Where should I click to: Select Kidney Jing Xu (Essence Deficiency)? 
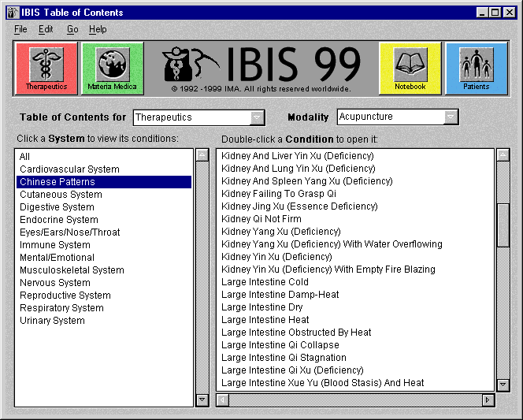pyautogui.click(x=355, y=206)
